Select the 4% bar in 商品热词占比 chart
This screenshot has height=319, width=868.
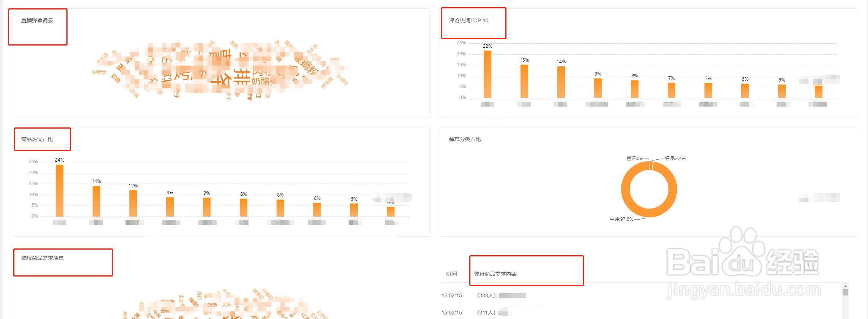(391, 212)
